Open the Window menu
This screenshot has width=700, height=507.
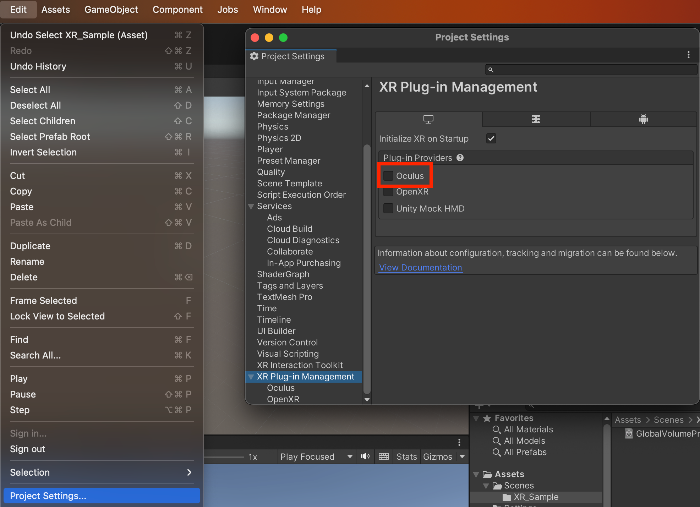point(270,10)
